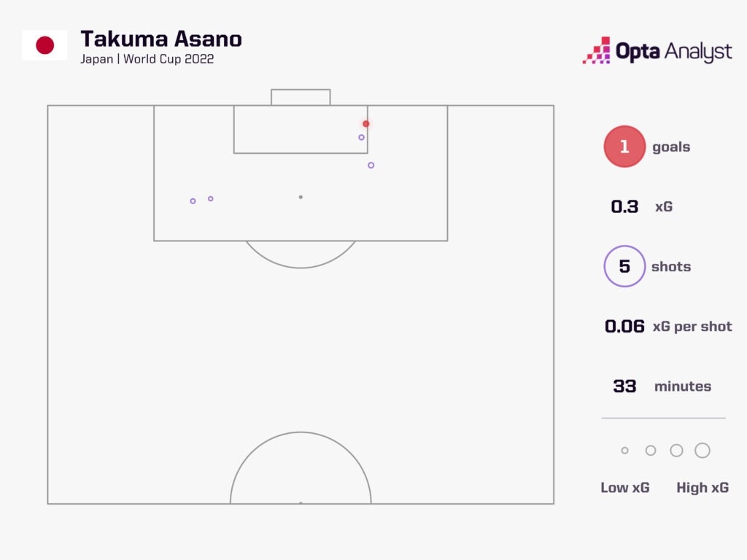The image size is (747, 560).
Task: Click the Japan | World Cup 2022 subtitle
Action: pos(147,59)
